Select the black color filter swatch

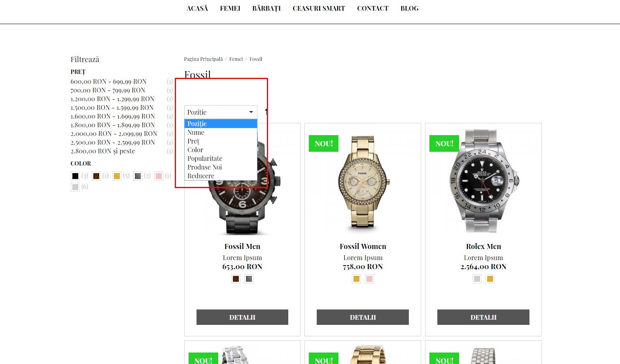tap(75, 176)
